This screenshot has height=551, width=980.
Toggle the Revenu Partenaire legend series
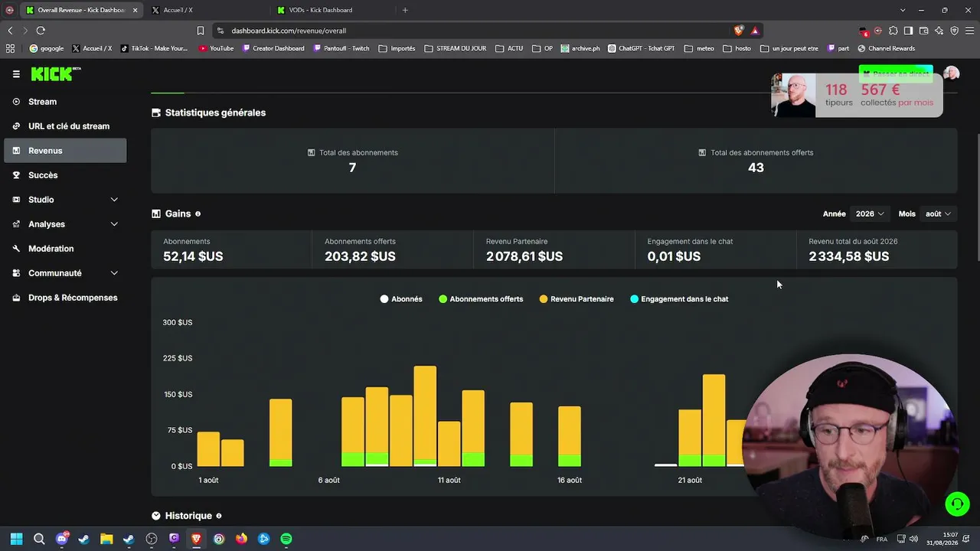click(577, 299)
